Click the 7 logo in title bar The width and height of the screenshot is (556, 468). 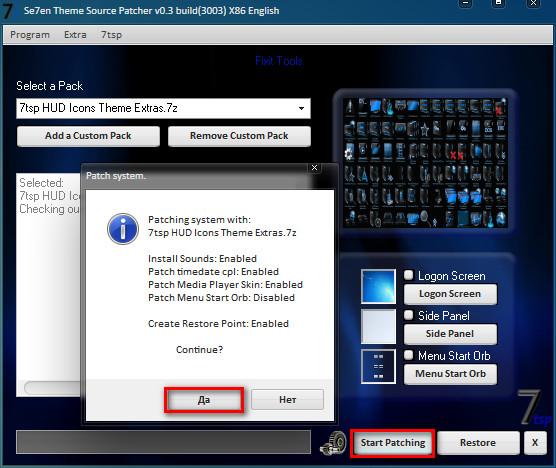(7, 11)
